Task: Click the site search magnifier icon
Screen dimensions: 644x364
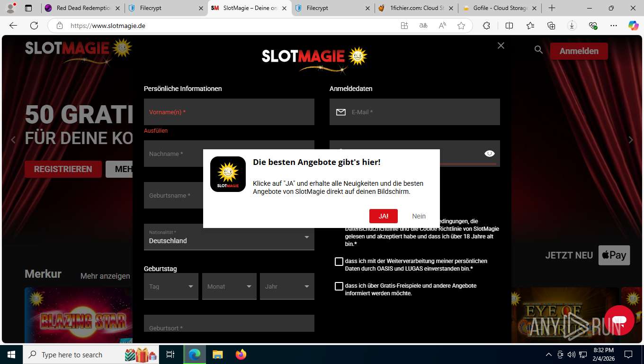Action: pyautogui.click(x=538, y=49)
